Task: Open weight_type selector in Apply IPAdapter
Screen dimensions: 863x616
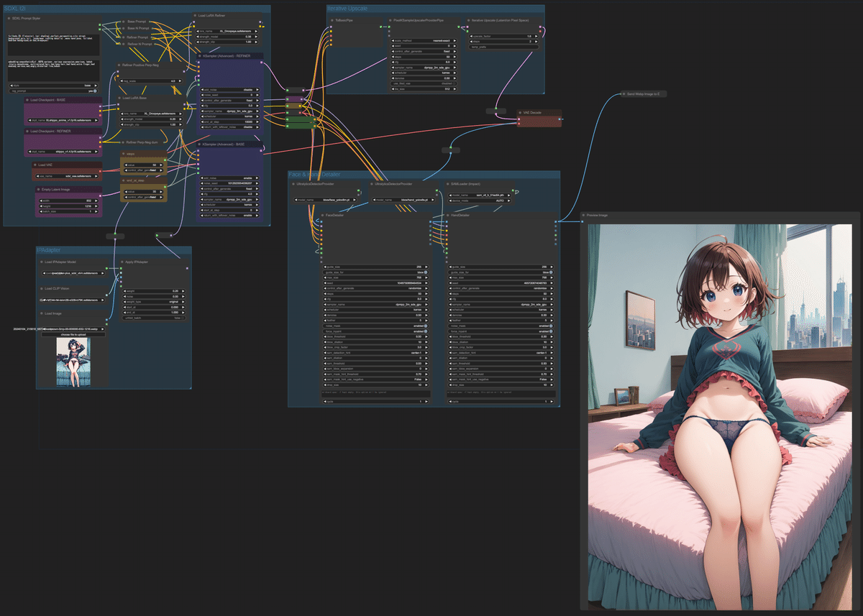Action: coord(154,302)
